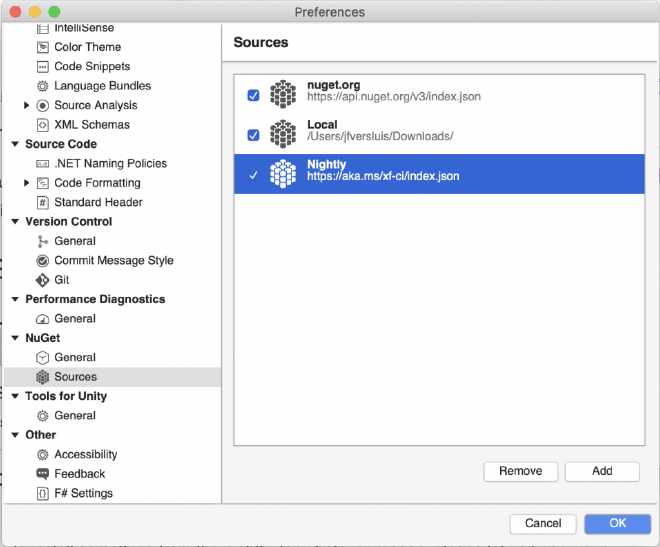Click the Nightly package source icon

click(x=283, y=173)
